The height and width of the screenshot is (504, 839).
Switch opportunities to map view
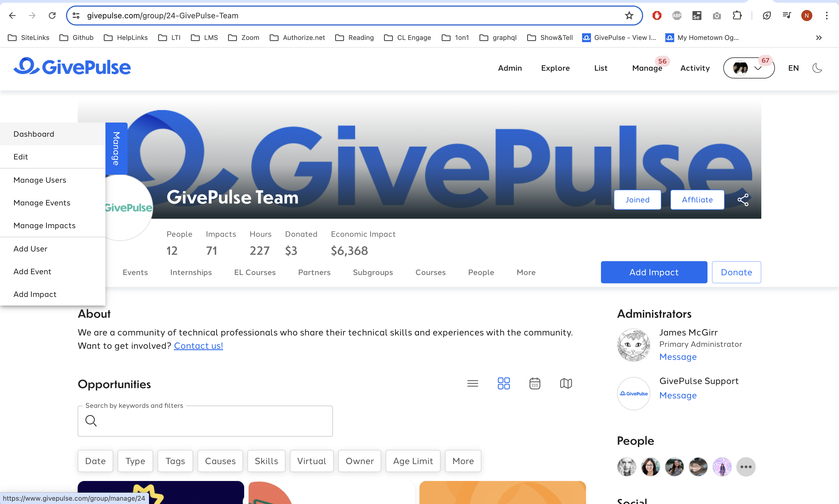point(566,383)
